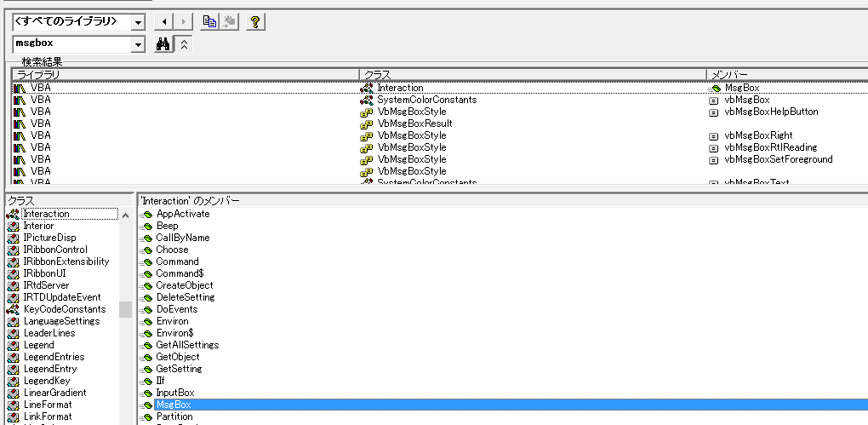
Task: Select VbMsgBoxResult class in search results
Action: pyautogui.click(x=414, y=123)
